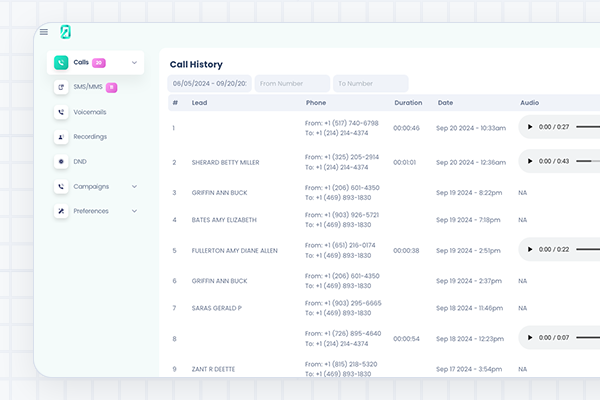Open SMS/MMS via its sidebar icon

[61, 87]
